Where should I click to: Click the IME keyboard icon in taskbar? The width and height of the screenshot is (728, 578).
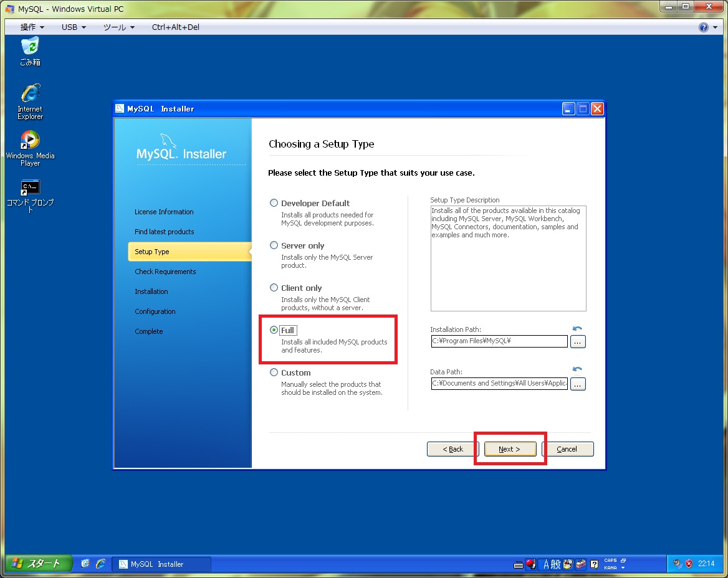(x=519, y=564)
